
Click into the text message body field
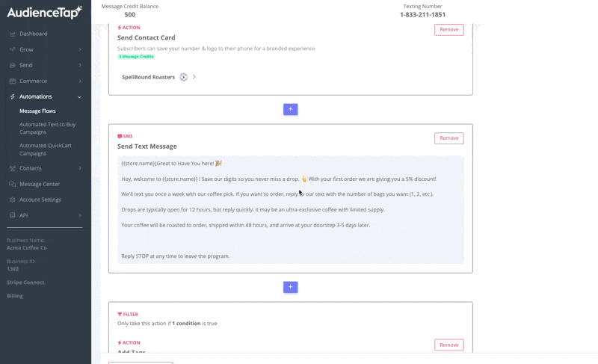coord(290,209)
